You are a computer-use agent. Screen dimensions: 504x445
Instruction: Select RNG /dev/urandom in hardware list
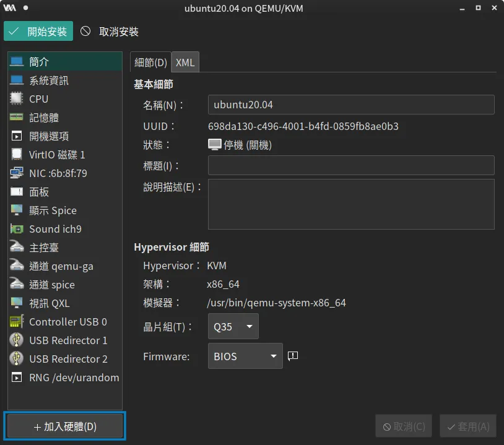pyautogui.click(x=65, y=378)
